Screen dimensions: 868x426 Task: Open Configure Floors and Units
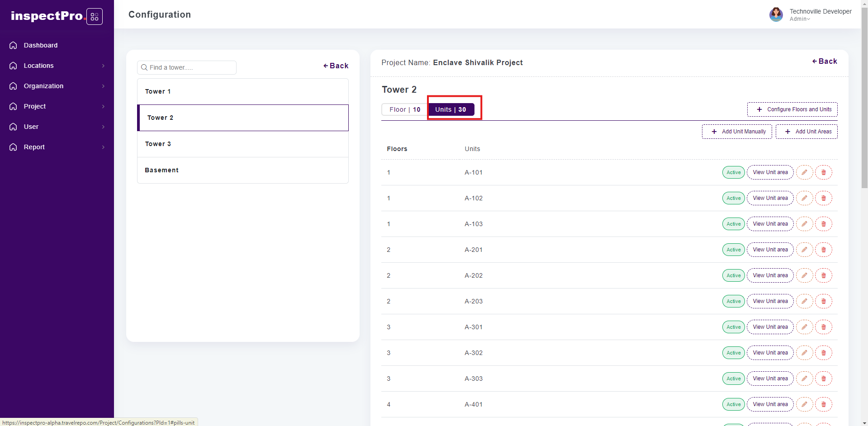(x=792, y=109)
